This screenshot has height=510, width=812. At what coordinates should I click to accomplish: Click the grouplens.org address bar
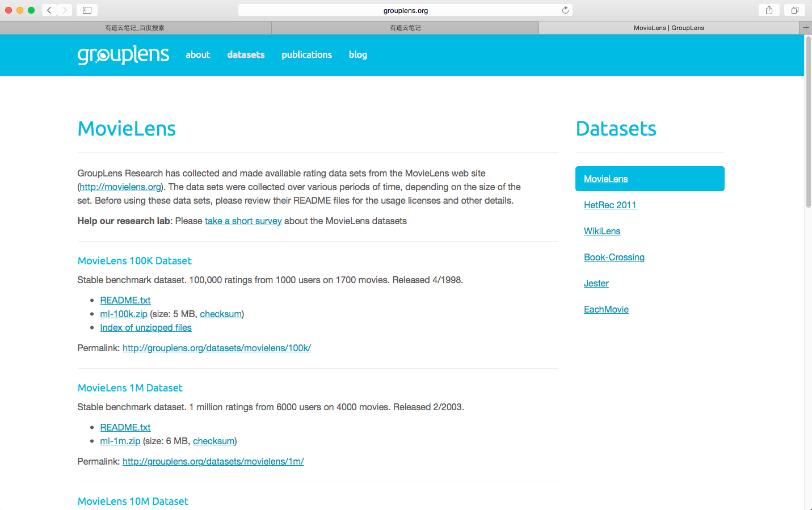point(405,10)
